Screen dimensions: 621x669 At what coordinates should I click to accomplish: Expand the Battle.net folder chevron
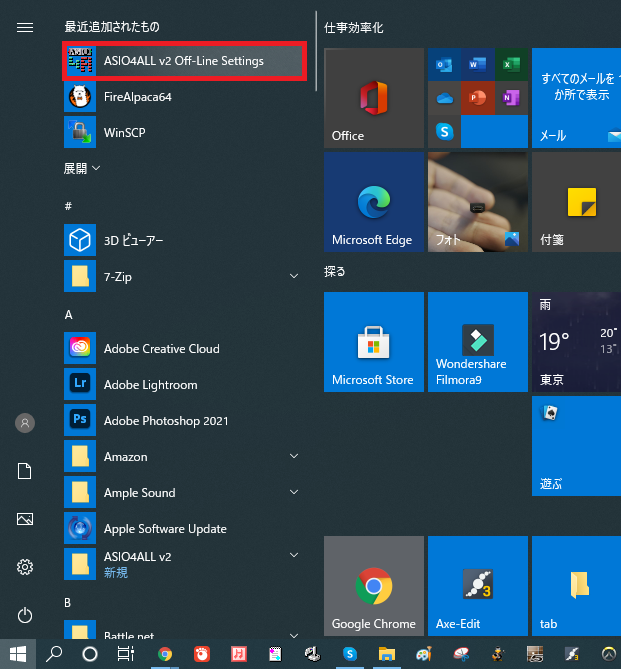[294, 635]
